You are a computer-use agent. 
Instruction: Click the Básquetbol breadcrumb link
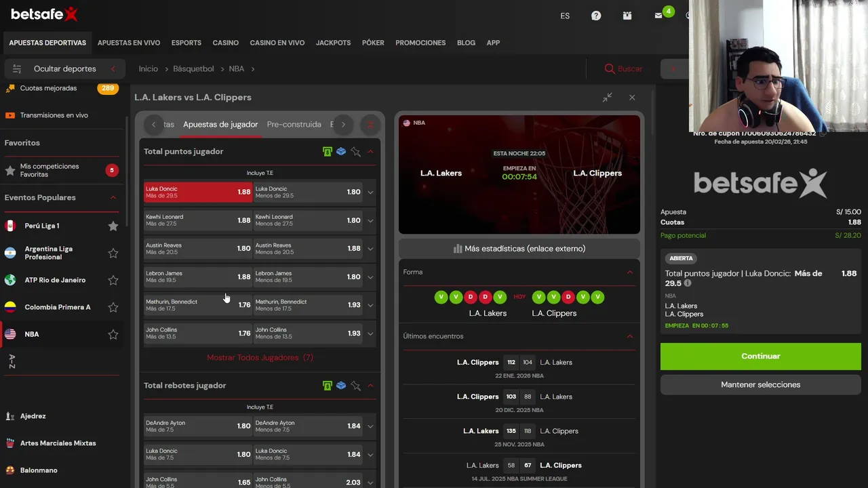tap(193, 68)
